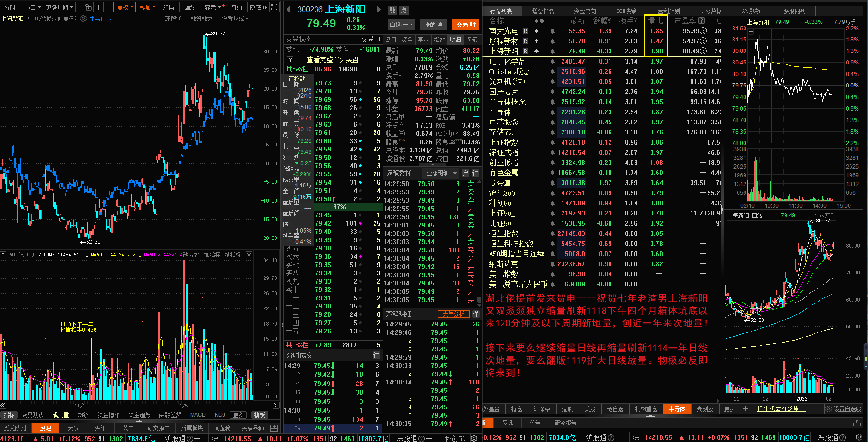Click the 市盈率 column info icon
The image size is (868, 442).
pos(702,21)
